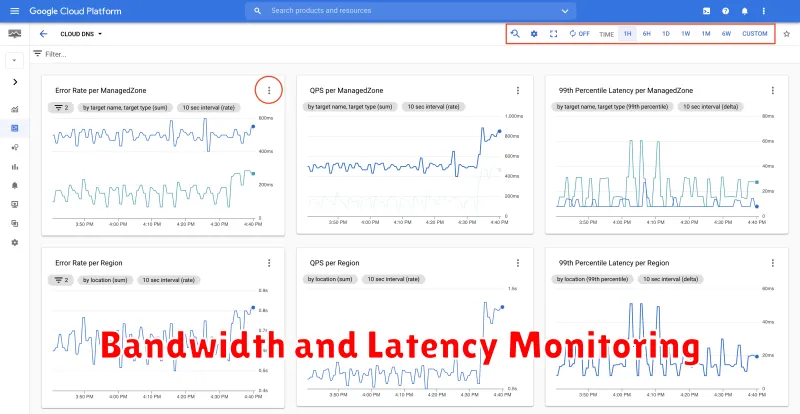
Task: Select the 6H time range
Action: coord(647,34)
